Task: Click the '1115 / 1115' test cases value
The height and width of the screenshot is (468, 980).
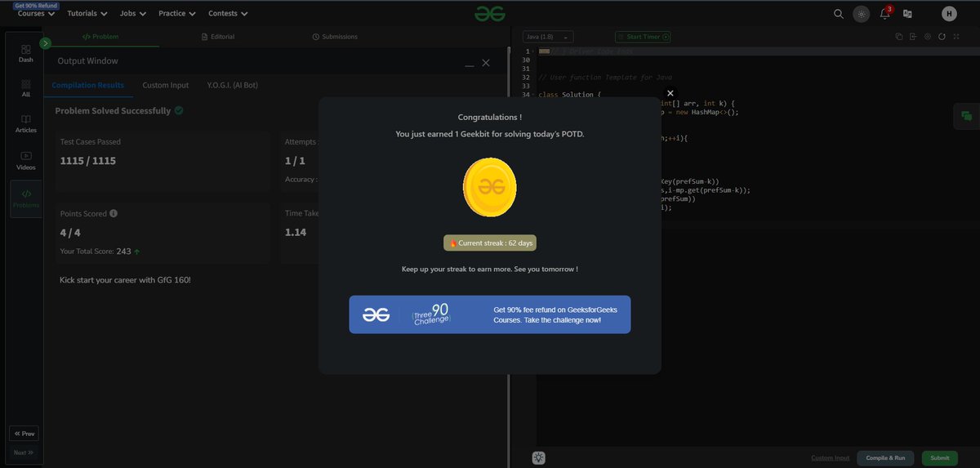Action: coord(88,161)
